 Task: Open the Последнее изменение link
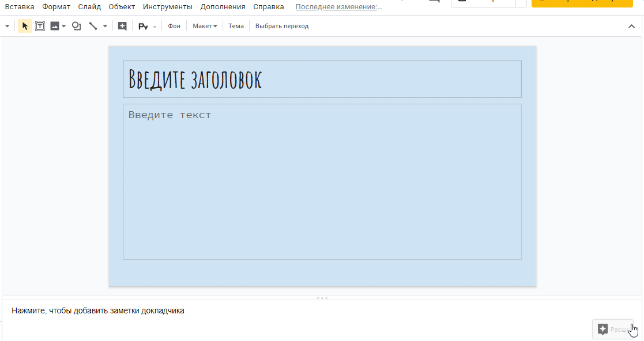(339, 6)
